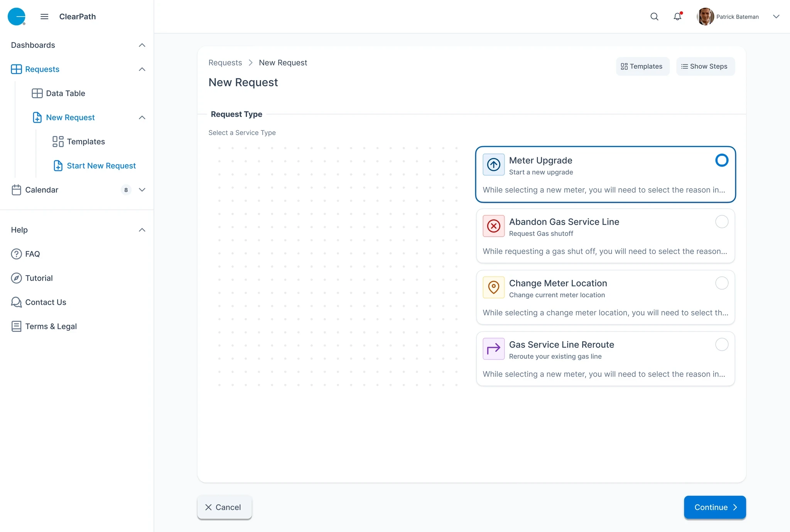Click the Gas Service Line Reroute arrow icon
790x532 pixels.
[x=493, y=349]
